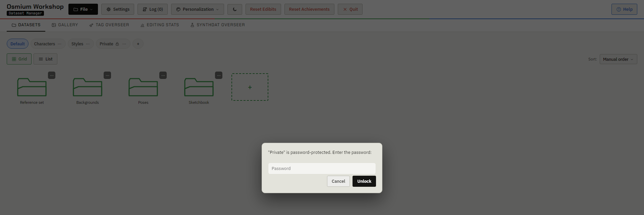The width and height of the screenshot is (644, 215).
Task: Open Private chip options ellipsis
Action: click(x=124, y=44)
